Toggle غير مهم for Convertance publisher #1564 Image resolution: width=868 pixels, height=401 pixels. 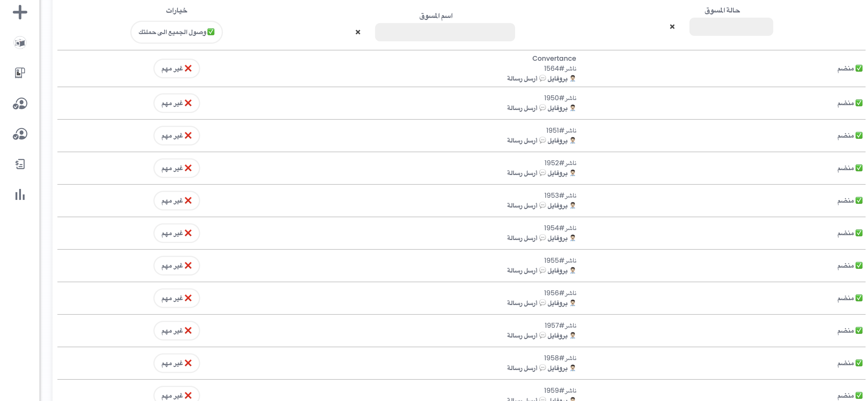pos(176,68)
